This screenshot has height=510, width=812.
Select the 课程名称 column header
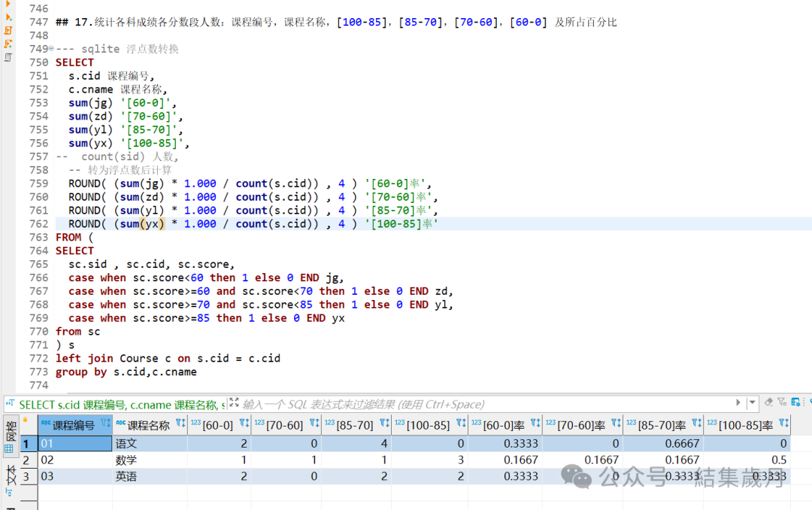(x=149, y=426)
